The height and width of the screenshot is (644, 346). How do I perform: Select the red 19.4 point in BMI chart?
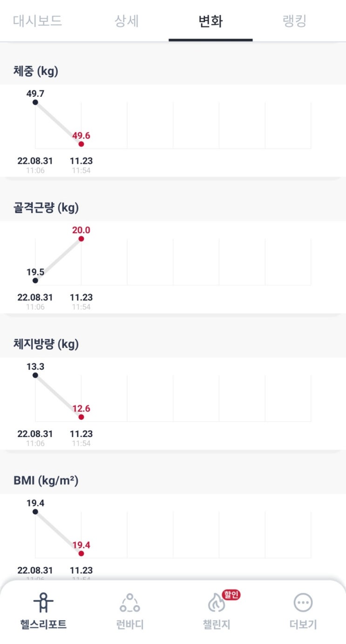pyautogui.click(x=81, y=554)
